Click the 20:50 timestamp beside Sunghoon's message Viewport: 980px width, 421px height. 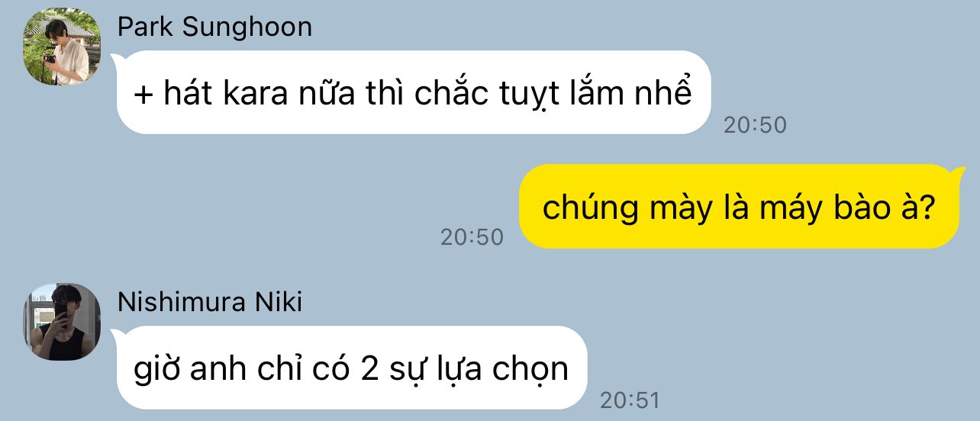755,125
